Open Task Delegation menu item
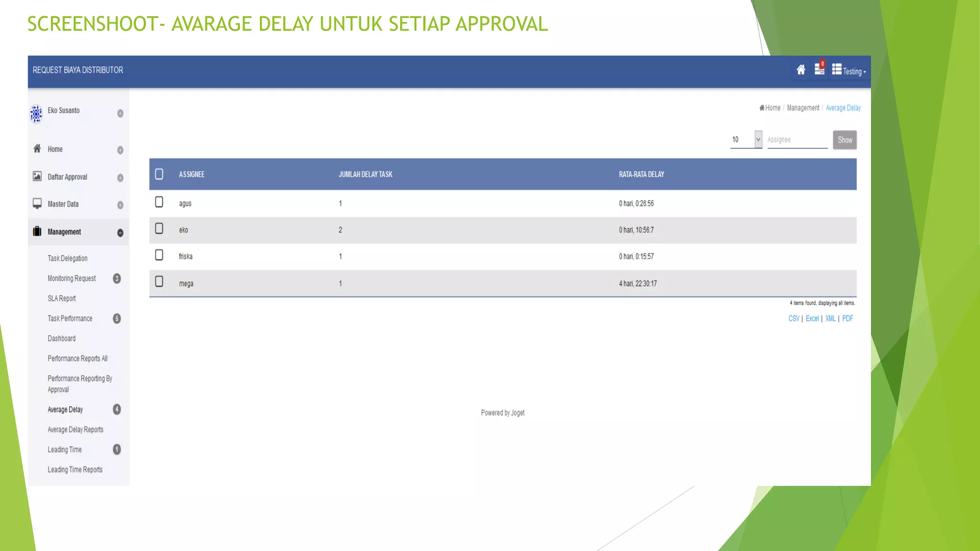This screenshot has width=980, height=551. pyautogui.click(x=67, y=258)
